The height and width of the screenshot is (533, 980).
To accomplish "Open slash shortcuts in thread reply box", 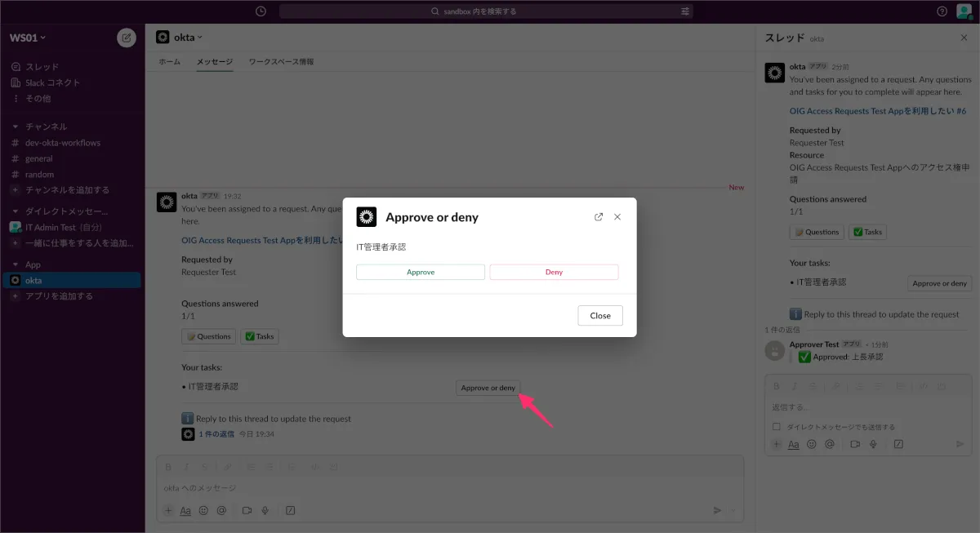I will [898, 444].
